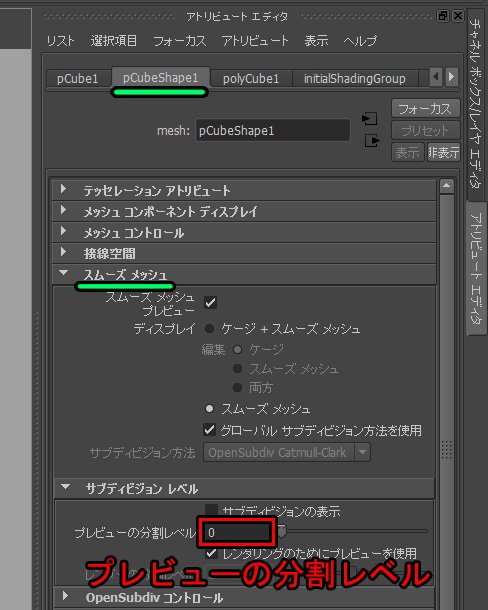Click the プリセット button
The width and height of the screenshot is (488, 610).
425,130
